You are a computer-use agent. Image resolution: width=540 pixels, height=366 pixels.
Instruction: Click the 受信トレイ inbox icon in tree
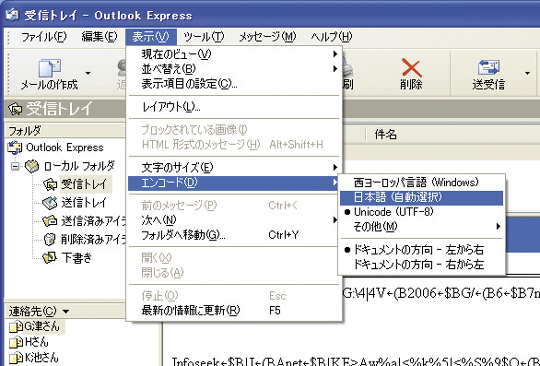[x=50, y=185]
